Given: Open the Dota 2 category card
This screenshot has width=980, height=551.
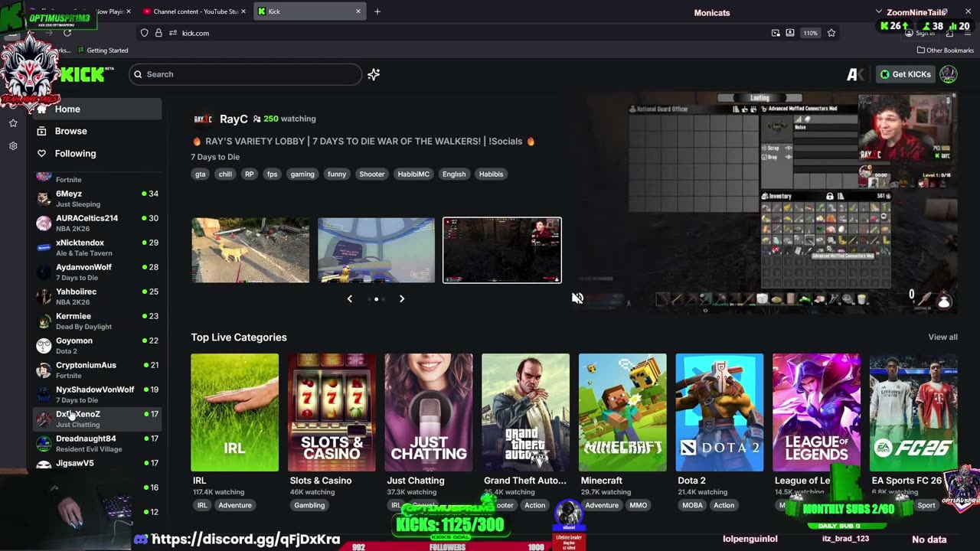Looking at the screenshot, I should pyautogui.click(x=720, y=412).
